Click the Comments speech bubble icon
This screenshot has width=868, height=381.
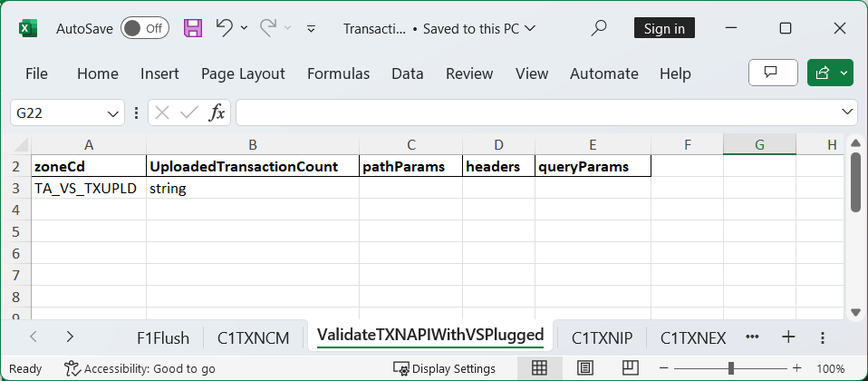pos(772,73)
